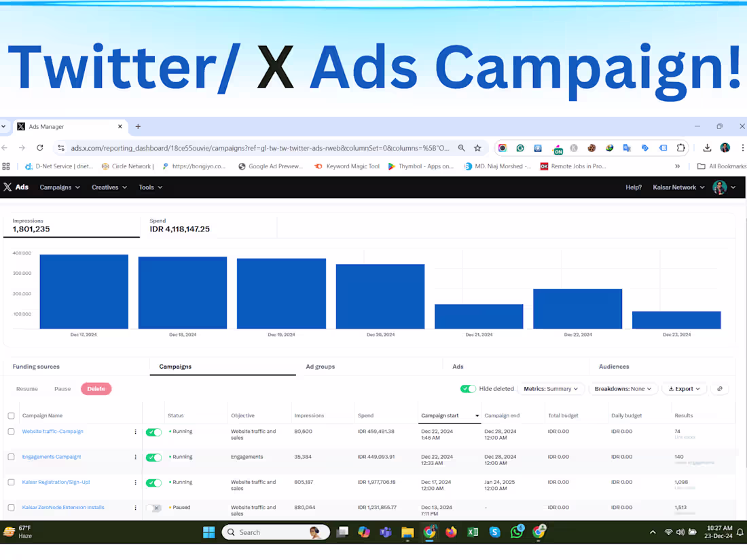This screenshot has width=747, height=560.
Task: Check the Website traffic-Campaign row checkbox
Action: pyautogui.click(x=12, y=432)
